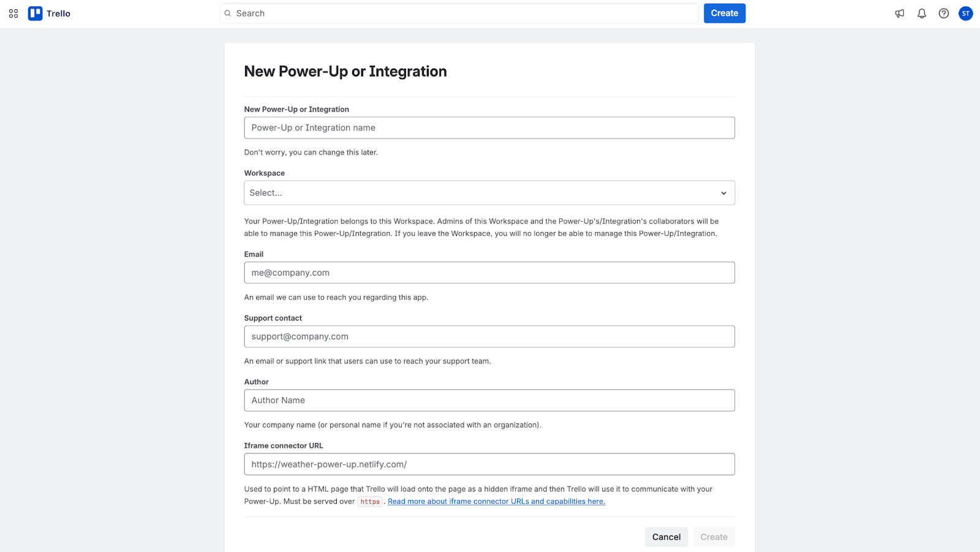Open iframe connector URLs documentation link
Image resolution: width=980 pixels, height=552 pixels.
coord(496,502)
